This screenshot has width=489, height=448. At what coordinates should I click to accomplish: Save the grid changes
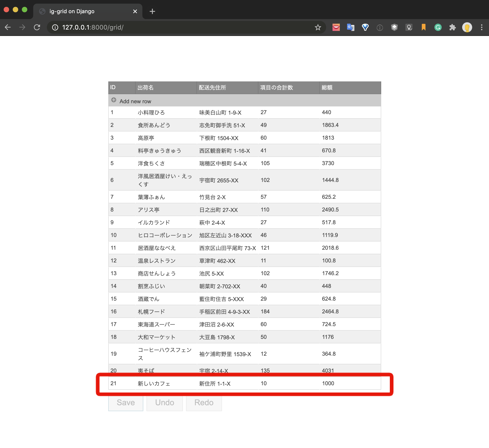coord(125,403)
